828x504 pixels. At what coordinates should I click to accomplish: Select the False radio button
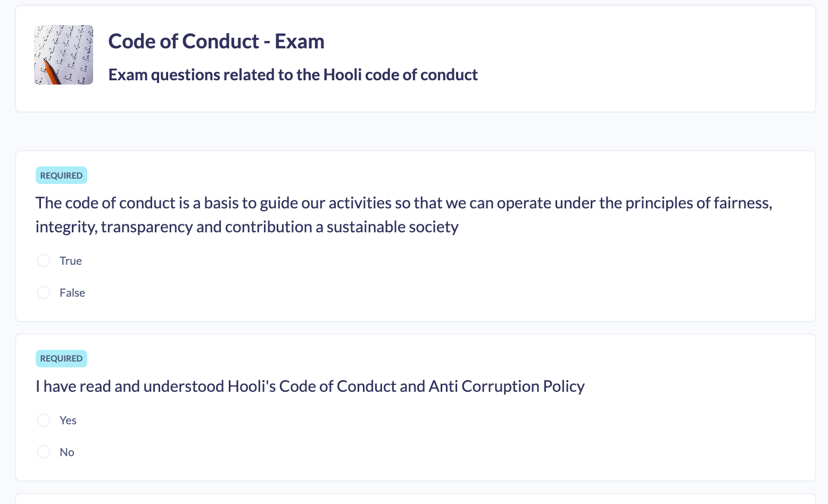pos(44,292)
